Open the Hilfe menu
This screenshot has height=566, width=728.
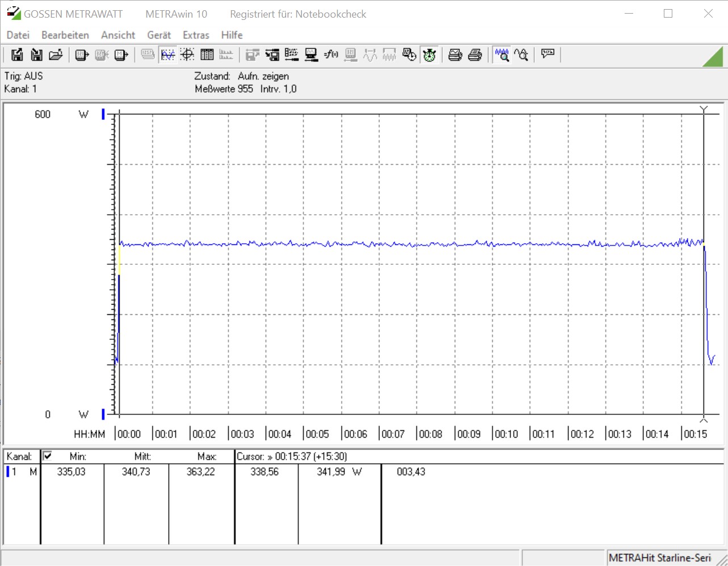[232, 35]
